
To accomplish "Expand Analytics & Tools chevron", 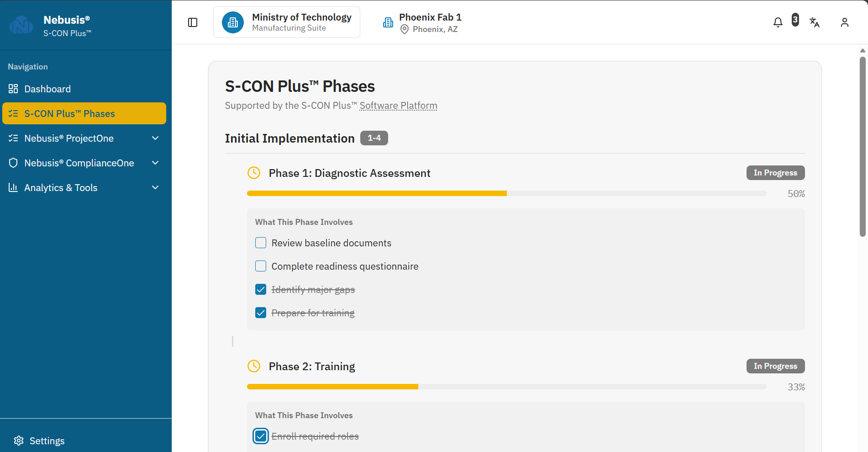I will coord(155,187).
